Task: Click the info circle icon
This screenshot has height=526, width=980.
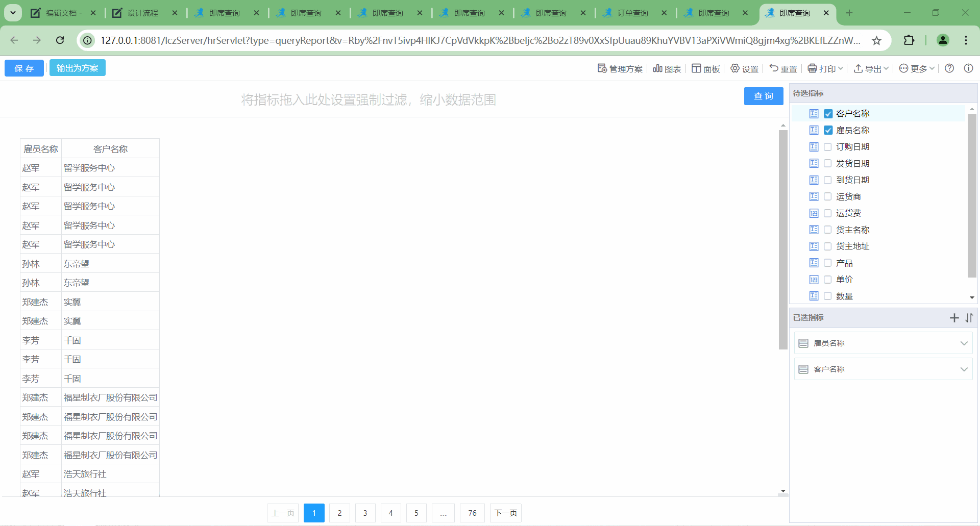Action: pyautogui.click(x=968, y=68)
